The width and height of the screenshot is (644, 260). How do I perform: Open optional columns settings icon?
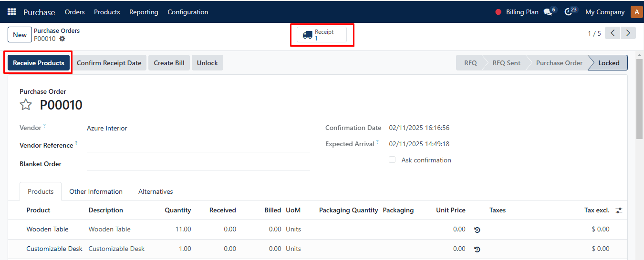[x=619, y=210]
